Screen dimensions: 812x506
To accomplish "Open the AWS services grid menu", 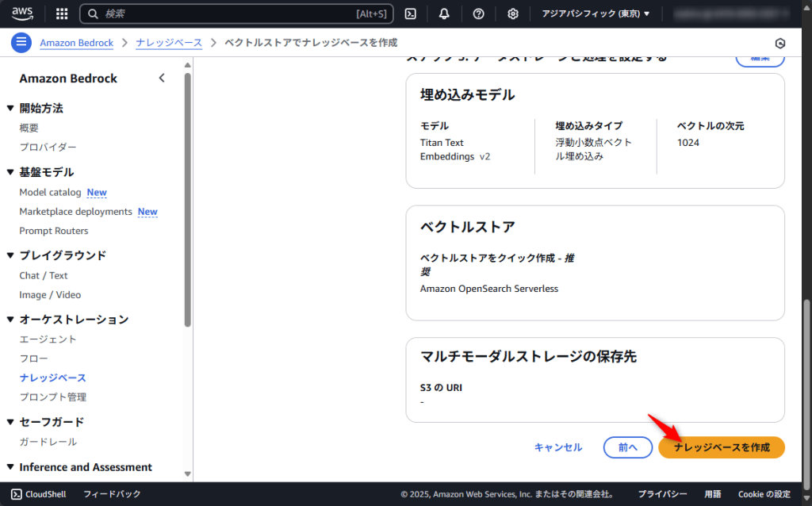I will click(x=62, y=14).
